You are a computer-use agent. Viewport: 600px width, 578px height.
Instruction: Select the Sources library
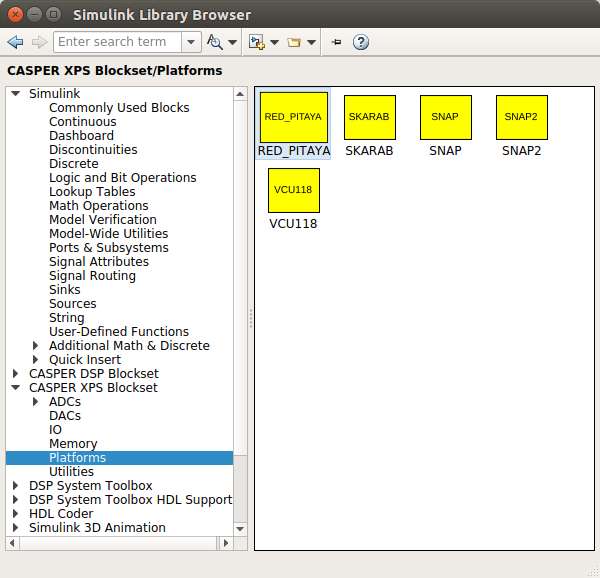(x=73, y=304)
